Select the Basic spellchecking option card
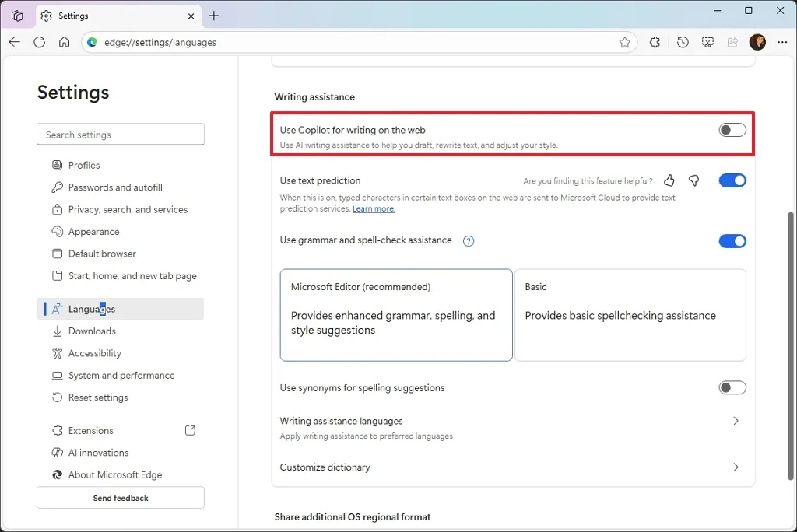This screenshot has height=532, width=797. (630, 315)
